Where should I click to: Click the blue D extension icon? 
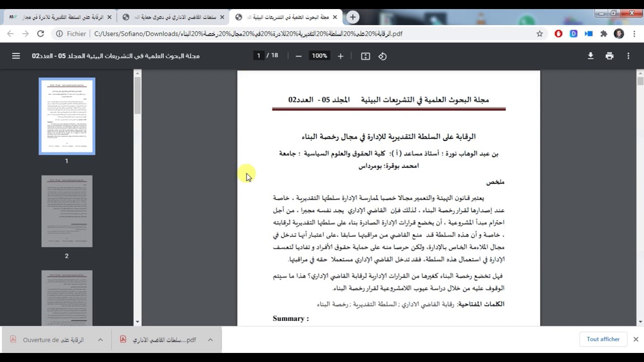pos(574,34)
